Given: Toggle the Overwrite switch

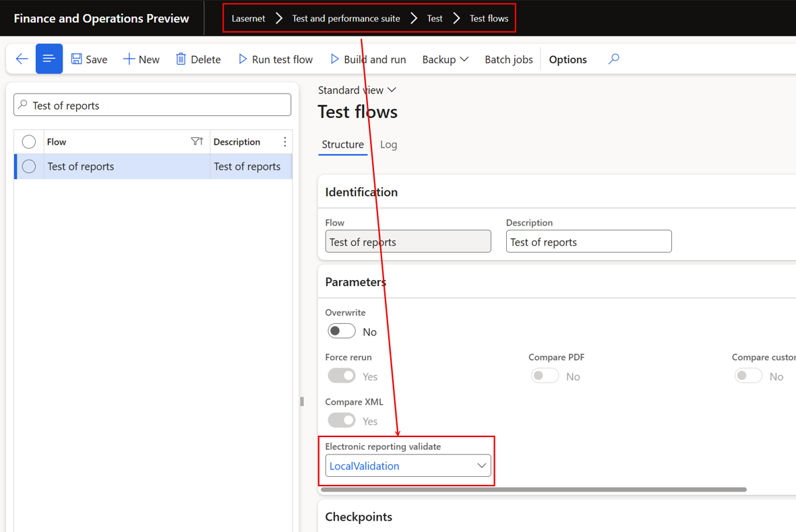Looking at the screenshot, I should pyautogui.click(x=341, y=331).
